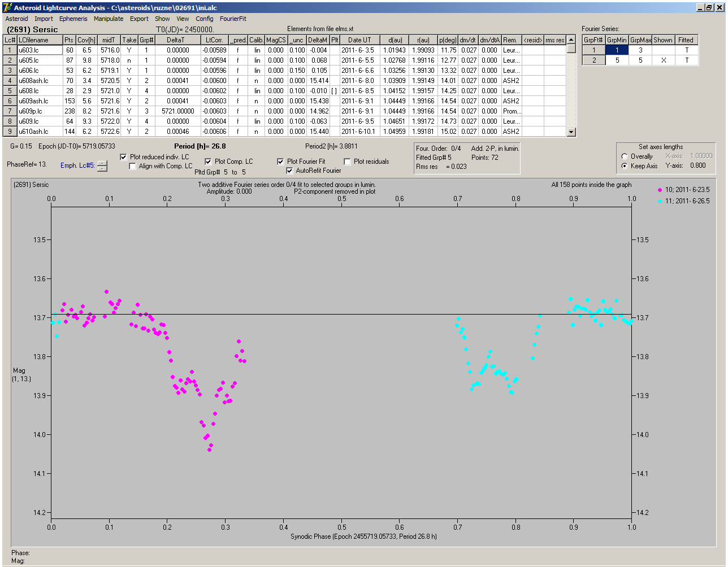
Task: Click the Period2 [h]= 3.8811 label
Action: (x=331, y=146)
